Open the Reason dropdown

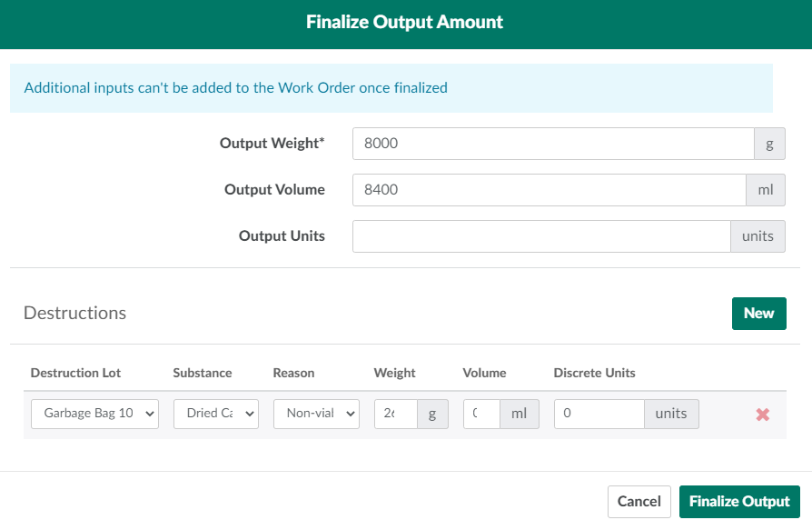point(316,414)
